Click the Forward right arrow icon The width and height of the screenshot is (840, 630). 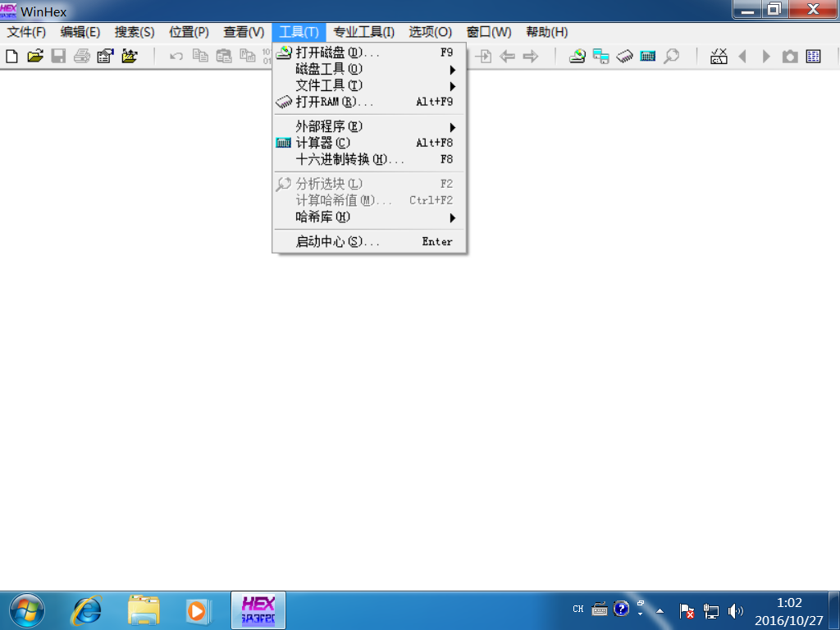pyautogui.click(x=531, y=56)
